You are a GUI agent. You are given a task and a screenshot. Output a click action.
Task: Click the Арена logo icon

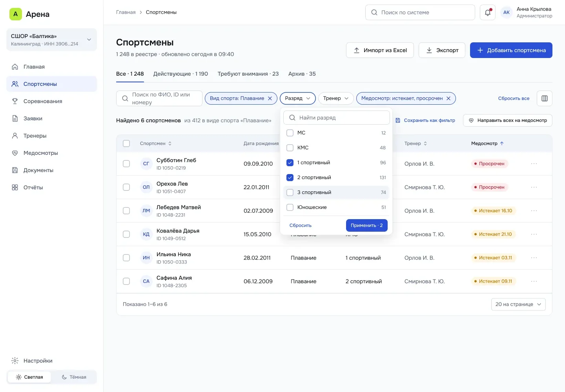point(15,14)
